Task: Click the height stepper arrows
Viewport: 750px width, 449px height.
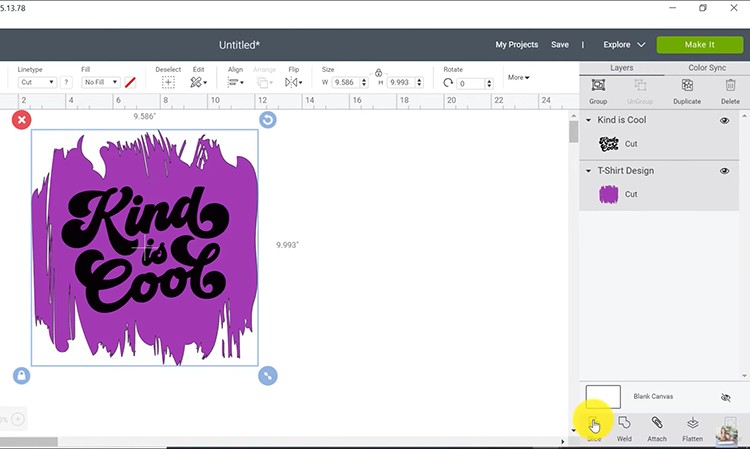Action: click(419, 82)
